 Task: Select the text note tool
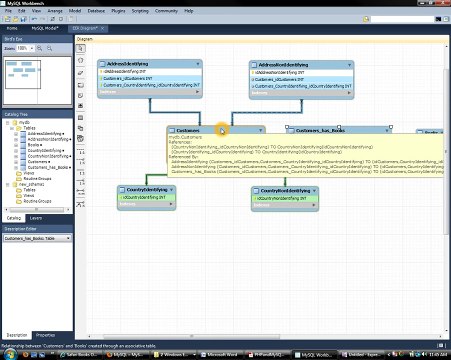pos(81,96)
